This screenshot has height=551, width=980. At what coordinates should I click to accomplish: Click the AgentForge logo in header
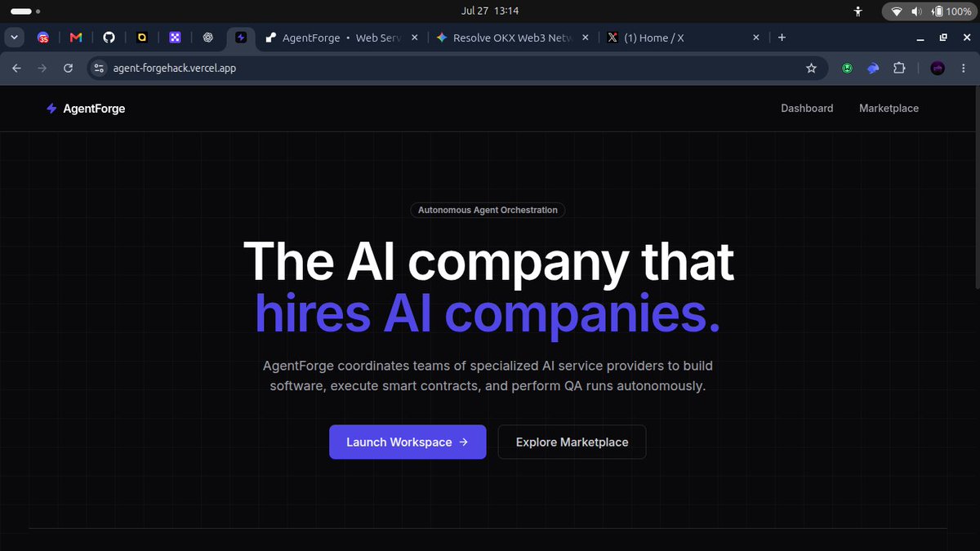pyautogui.click(x=86, y=109)
